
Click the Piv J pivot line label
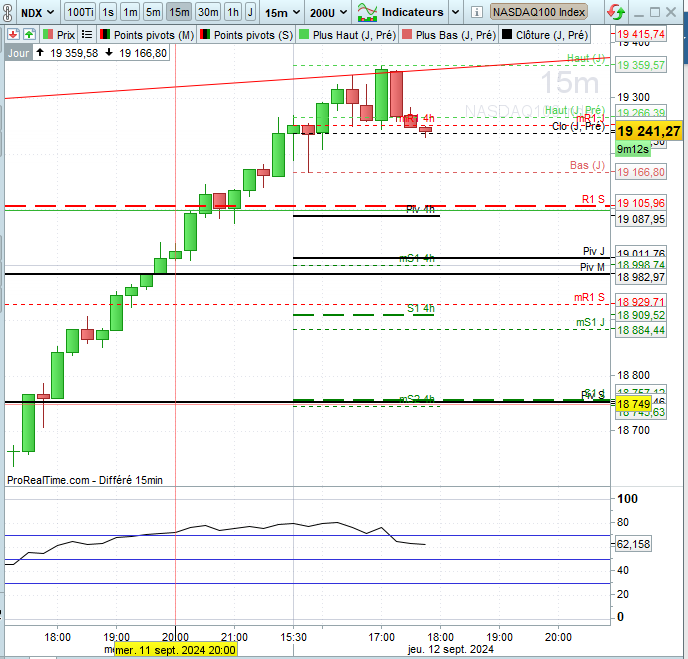click(x=593, y=251)
